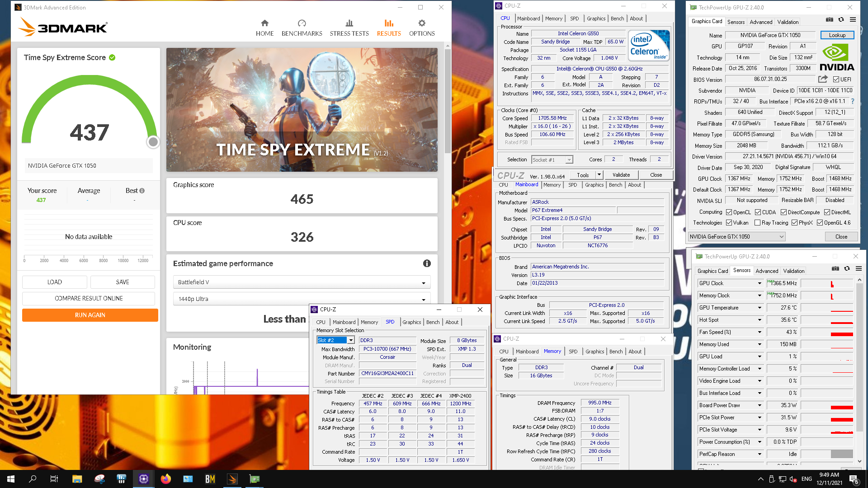
Task: Toggle the Vulkan checkbox
Action: [x=729, y=223]
